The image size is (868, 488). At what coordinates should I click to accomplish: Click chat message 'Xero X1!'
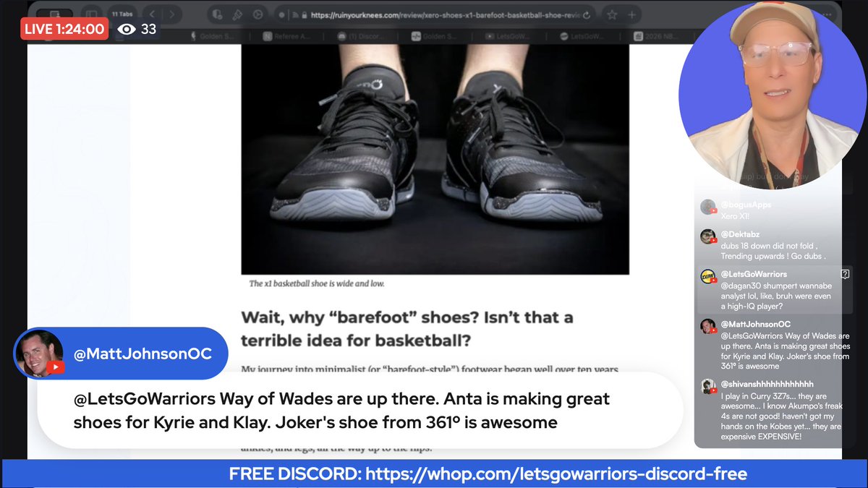736,216
